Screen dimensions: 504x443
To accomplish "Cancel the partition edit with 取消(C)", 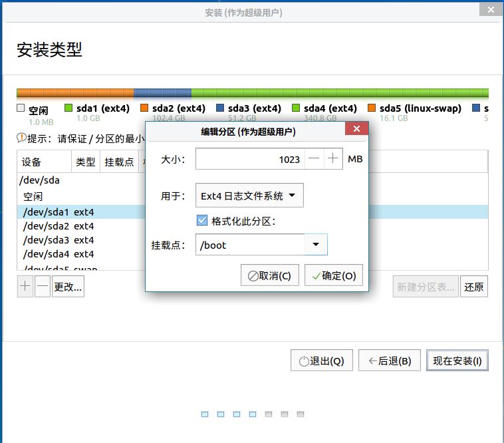I will pos(270,275).
